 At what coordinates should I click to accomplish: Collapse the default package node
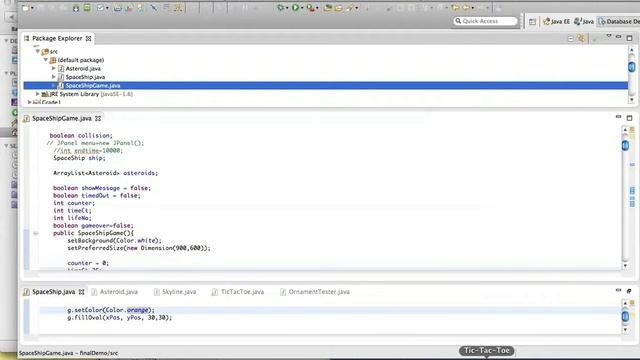46,60
